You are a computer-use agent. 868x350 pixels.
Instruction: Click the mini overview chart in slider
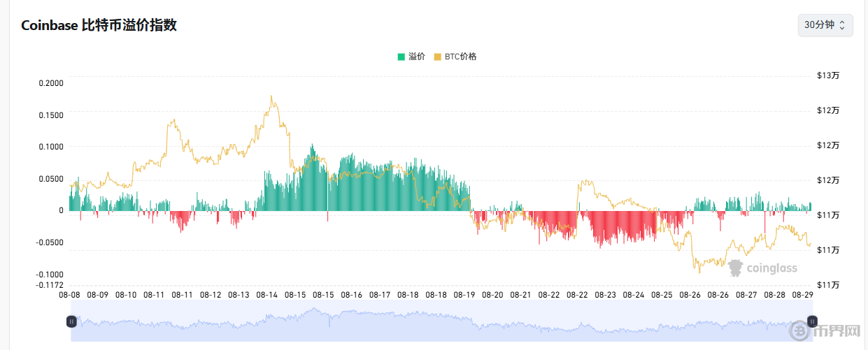441,323
